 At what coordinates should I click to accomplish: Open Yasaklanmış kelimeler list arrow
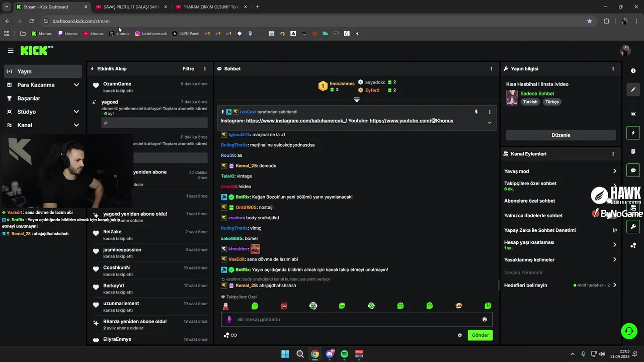614,259
